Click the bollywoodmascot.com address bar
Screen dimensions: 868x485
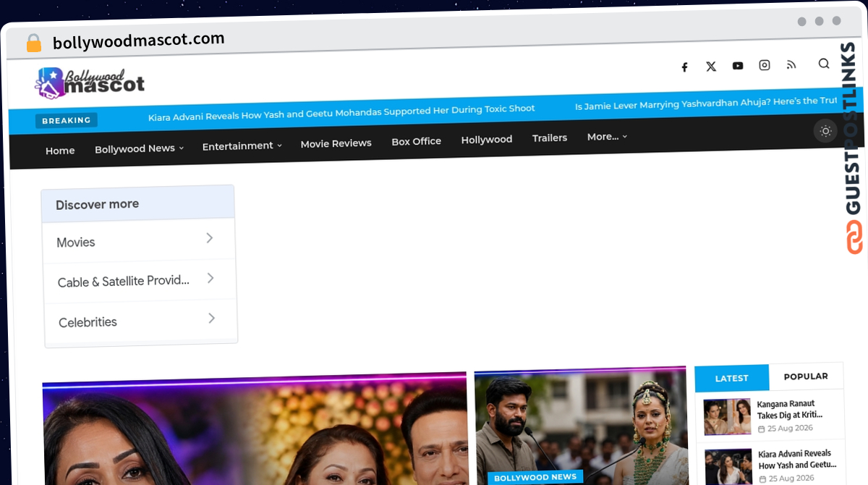coord(139,41)
